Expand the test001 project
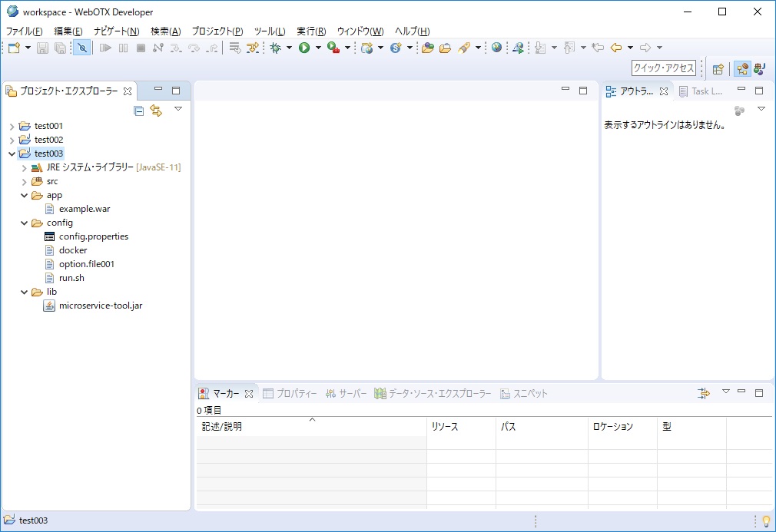The image size is (776, 532). [x=12, y=126]
